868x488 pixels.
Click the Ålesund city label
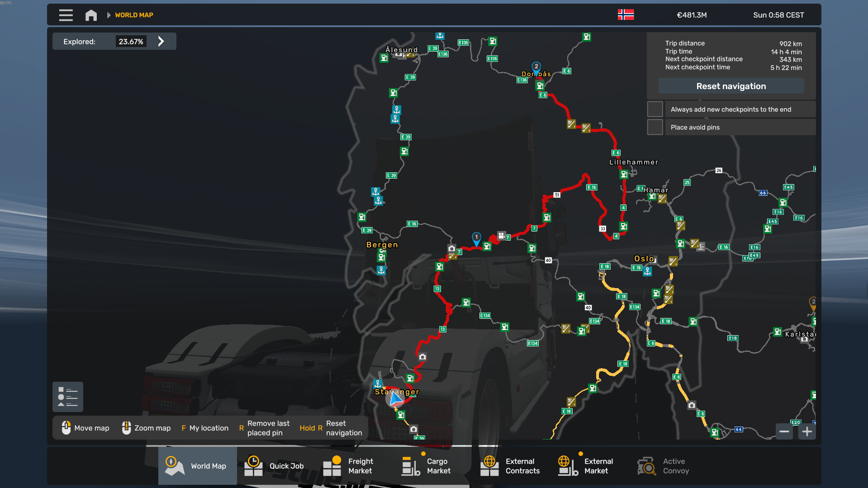click(x=402, y=49)
